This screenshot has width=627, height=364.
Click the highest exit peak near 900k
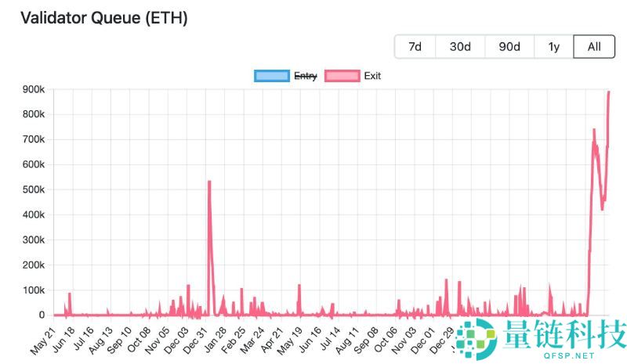[x=608, y=92]
